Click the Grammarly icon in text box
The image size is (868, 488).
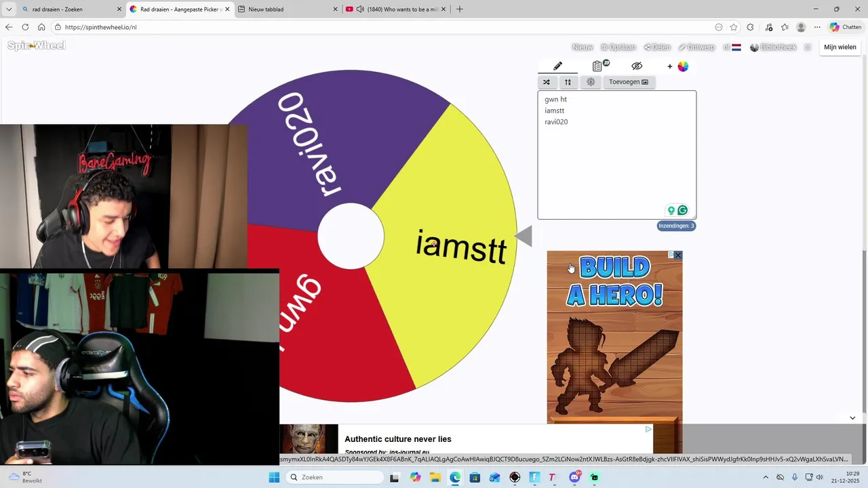pos(683,210)
